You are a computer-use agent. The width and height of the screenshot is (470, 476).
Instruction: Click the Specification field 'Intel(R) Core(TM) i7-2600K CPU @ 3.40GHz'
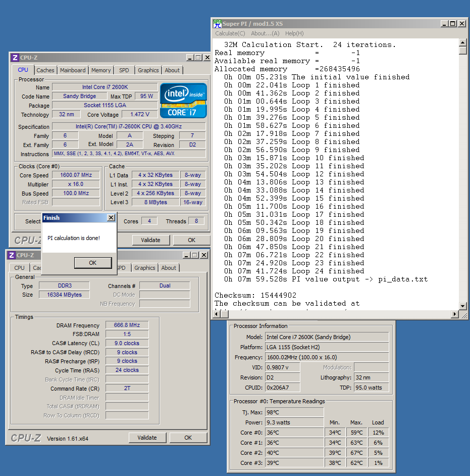[x=129, y=127]
